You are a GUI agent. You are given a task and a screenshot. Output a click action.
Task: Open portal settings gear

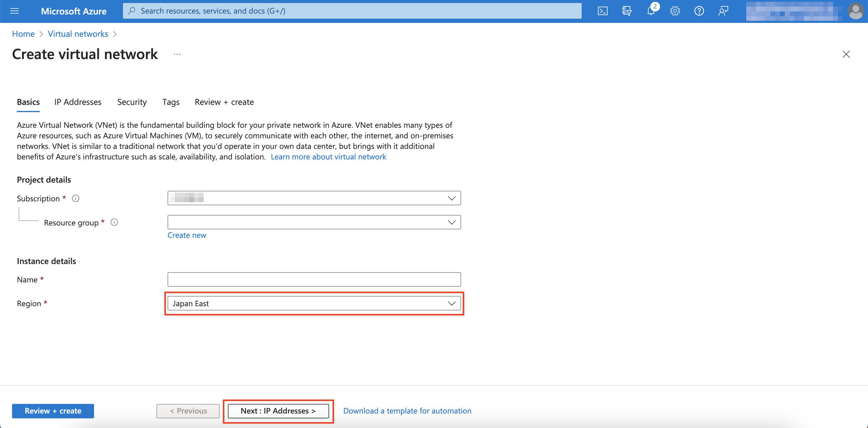pyautogui.click(x=675, y=11)
